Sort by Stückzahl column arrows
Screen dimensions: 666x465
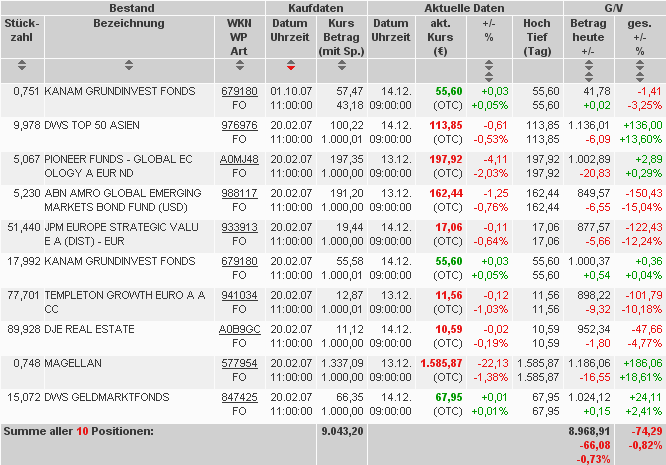(x=22, y=65)
